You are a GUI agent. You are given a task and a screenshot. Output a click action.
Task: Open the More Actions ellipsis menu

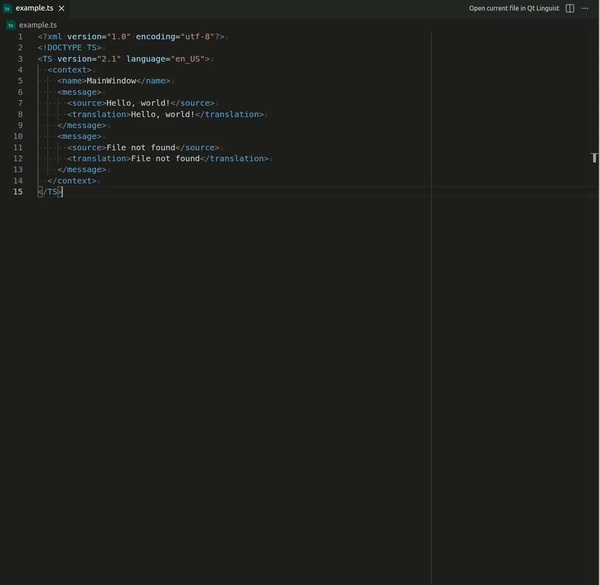(585, 8)
